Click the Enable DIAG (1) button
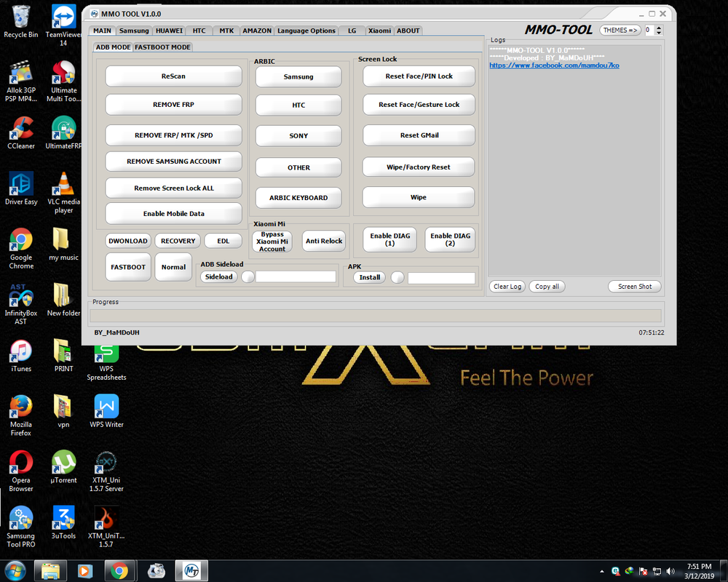Screen dimensions: 728x582 390,239
